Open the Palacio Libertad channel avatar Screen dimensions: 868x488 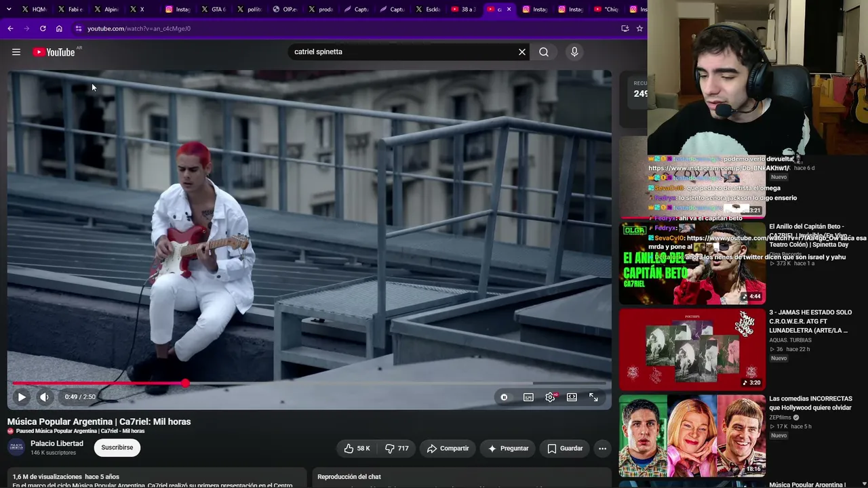(x=16, y=447)
